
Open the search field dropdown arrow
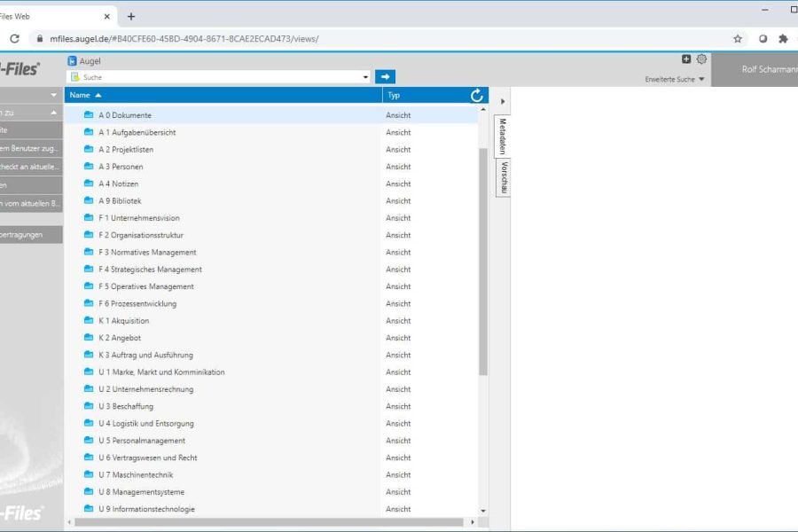(365, 77)
